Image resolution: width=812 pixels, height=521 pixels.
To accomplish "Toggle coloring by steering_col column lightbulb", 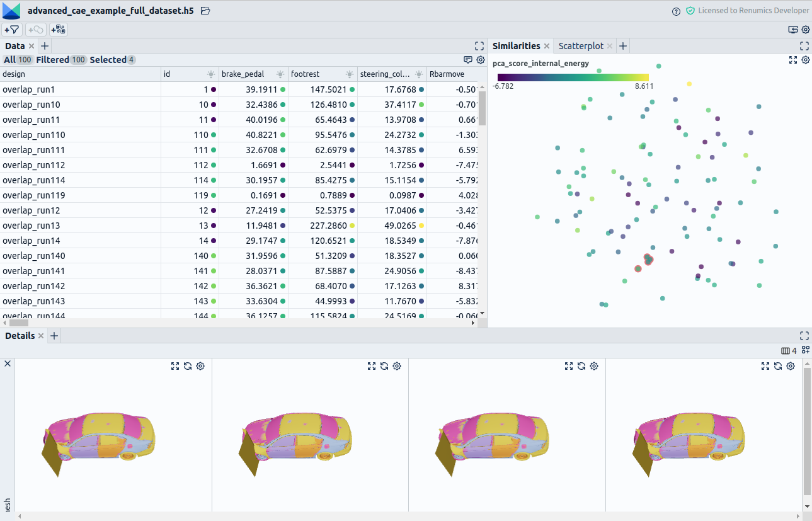I will (419, 74).
